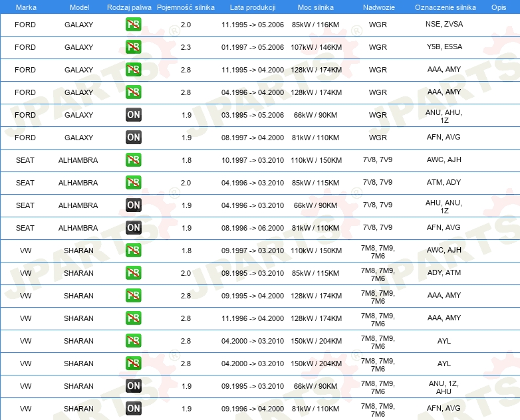Screen dimensions: 520x420
Task: Select engine capacity cell 2.3
Action: 186,47
